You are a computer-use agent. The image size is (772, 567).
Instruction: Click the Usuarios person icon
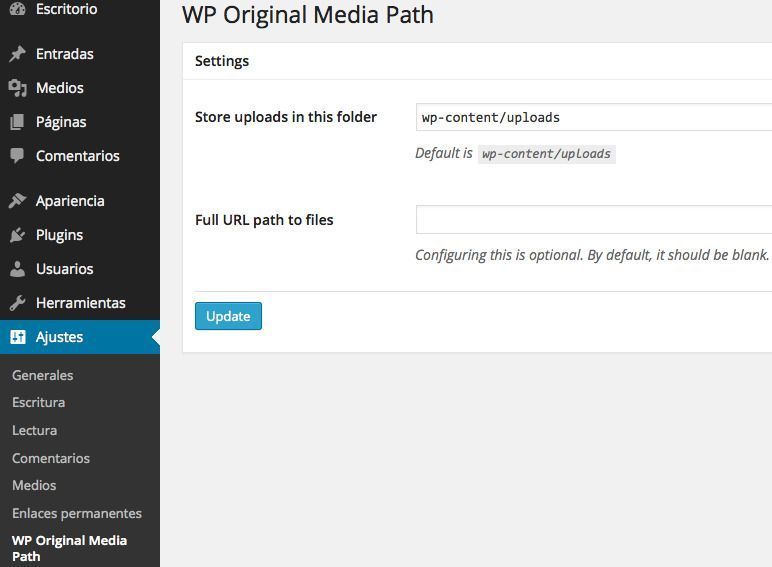pos(17,269)
